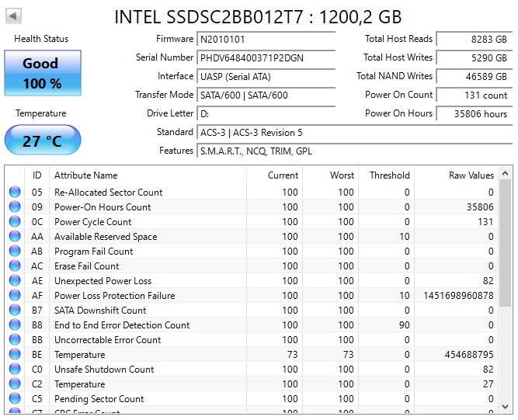Click the status icon for Re-Allocated Sector Count
This screenshot has height=420, width=518.
(x=15, y=192)
